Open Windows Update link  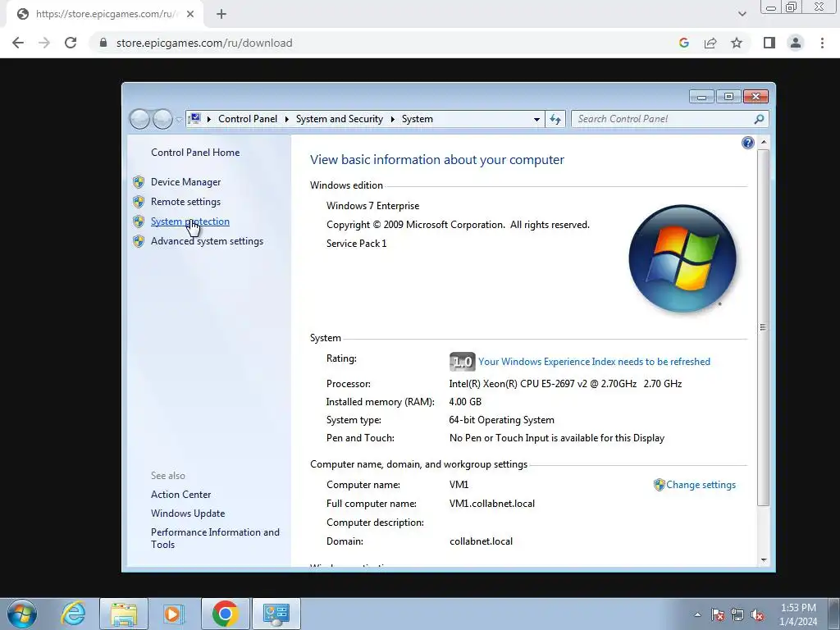188,514
